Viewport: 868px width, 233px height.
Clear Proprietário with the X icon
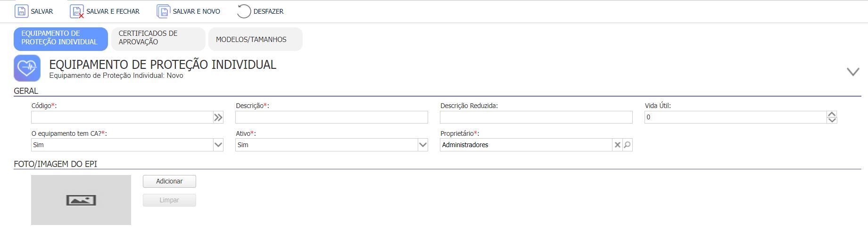617,145
